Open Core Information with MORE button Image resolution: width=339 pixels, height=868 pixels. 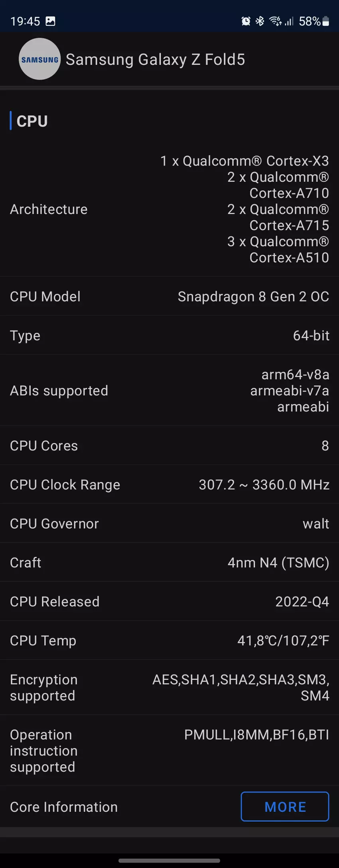point(285,807)
